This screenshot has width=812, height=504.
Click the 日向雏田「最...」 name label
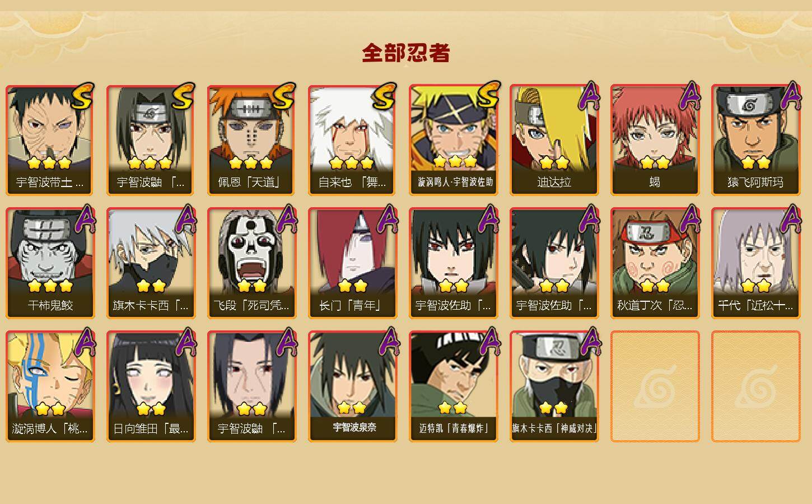coord(151,429)
